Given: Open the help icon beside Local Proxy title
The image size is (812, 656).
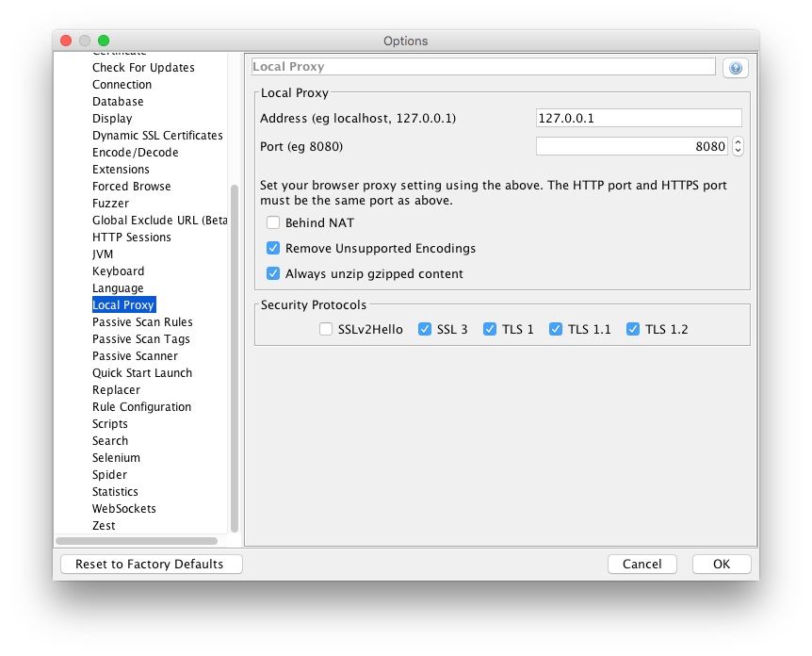Looking at the screenshot, I should point(735,68).
